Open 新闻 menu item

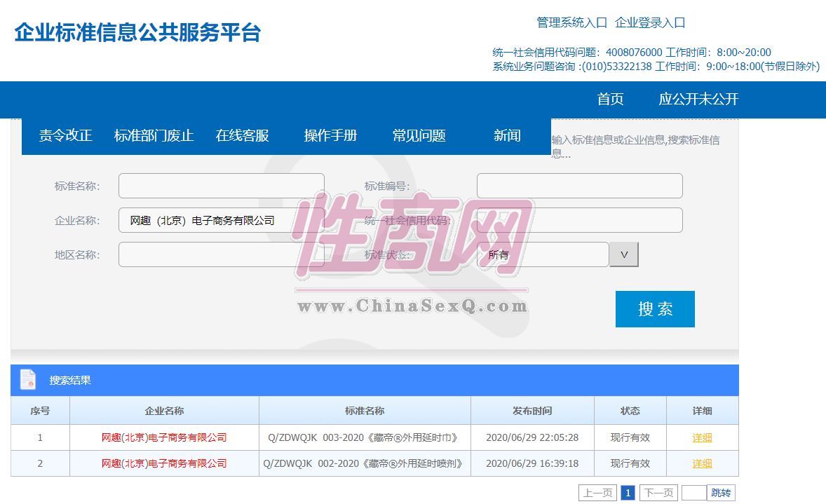(x=507, y=136)
